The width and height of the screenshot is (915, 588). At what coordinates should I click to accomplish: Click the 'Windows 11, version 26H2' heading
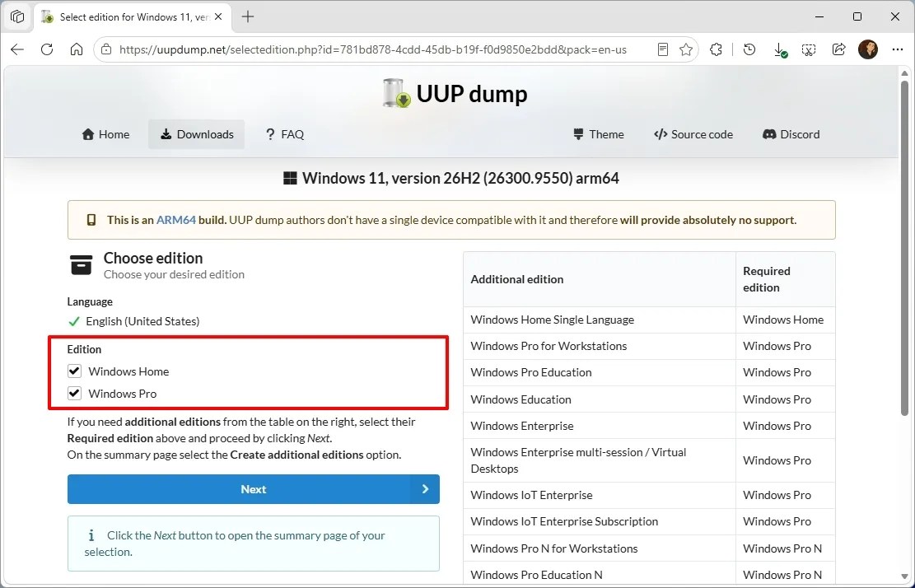point(450,178)
